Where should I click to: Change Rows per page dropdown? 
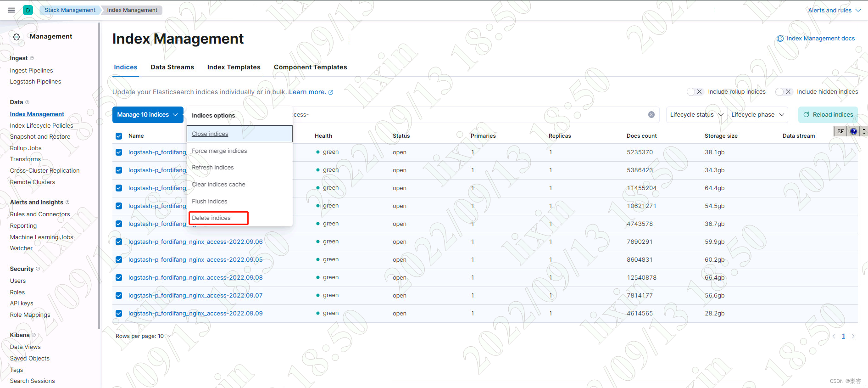click(x=144, y=336)
